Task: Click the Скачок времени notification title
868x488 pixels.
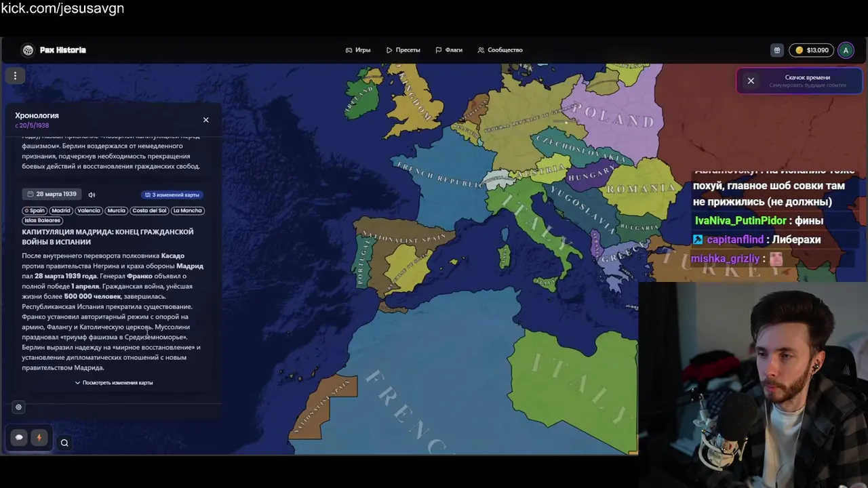Action: (x=808, y=77)
